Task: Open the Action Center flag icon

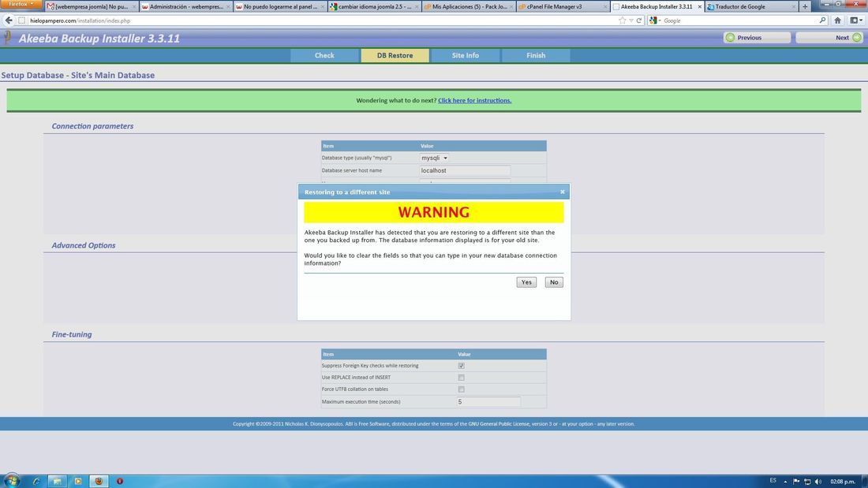Action: [796, 482]
